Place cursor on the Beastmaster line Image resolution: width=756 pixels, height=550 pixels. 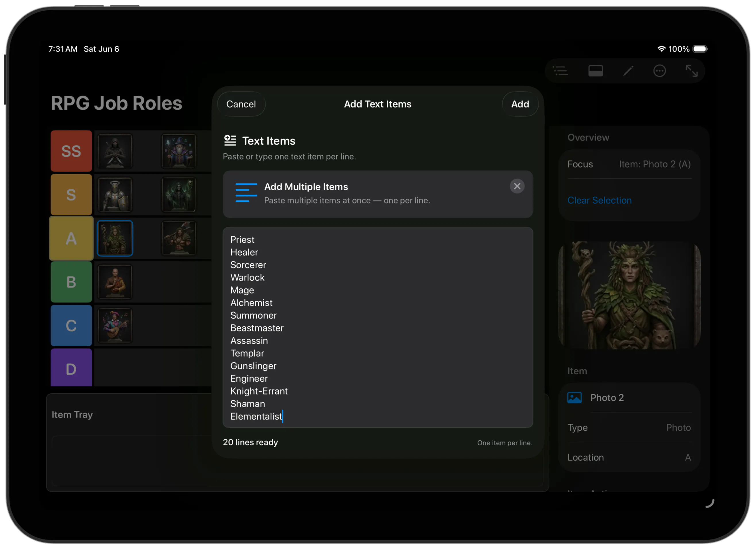click(257, 328)
